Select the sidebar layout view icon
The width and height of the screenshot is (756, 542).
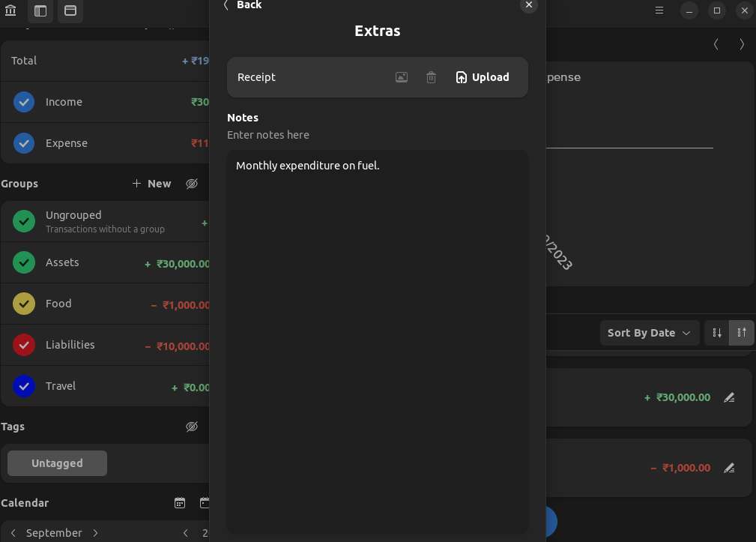point(40,11)
